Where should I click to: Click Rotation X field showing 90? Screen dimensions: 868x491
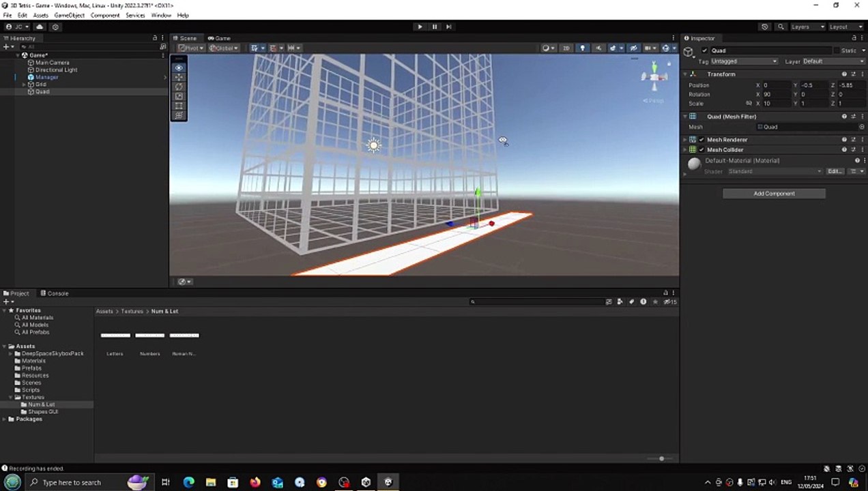coord(777,94)
